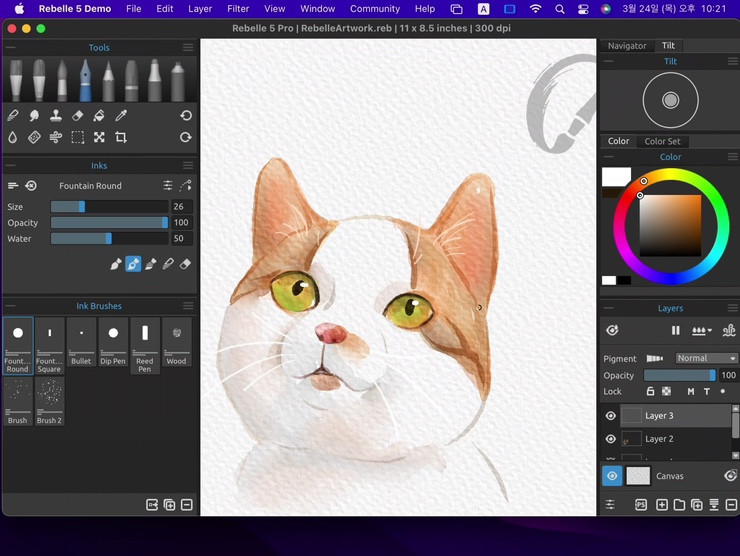This screenshot has width=740, height=556.
Task: Click the Water slider in Inks panel
Action: point(109,239)
